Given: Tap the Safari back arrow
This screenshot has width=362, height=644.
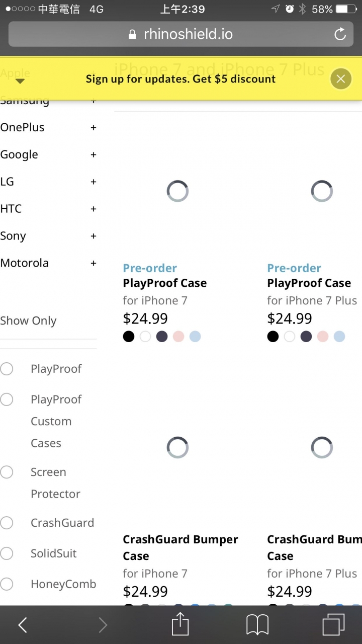Looking at the screenshot, I should coord(22,625).
